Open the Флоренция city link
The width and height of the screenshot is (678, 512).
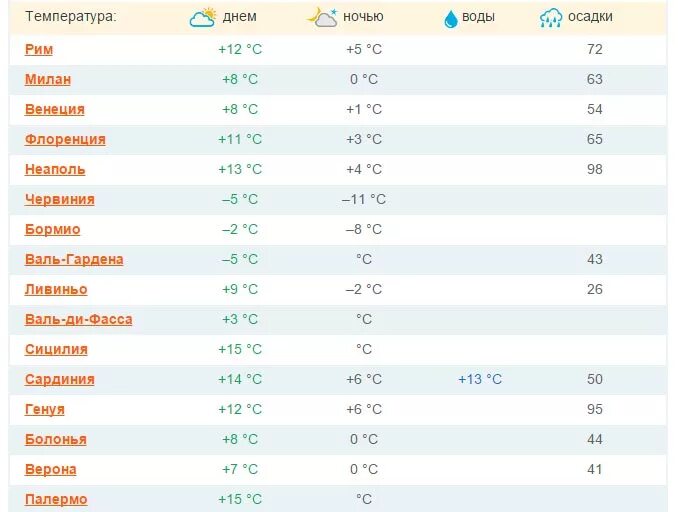click(x=65, y=139)
